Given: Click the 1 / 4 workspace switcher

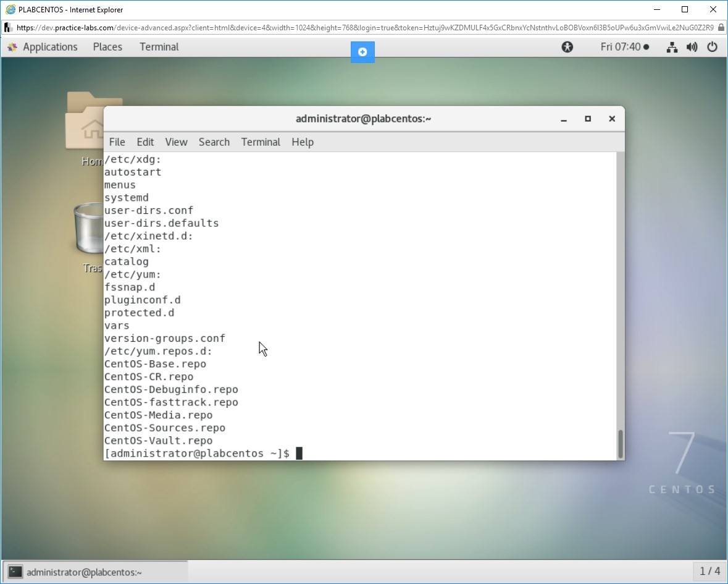Looking at the screenshot, I should point(709,571).
